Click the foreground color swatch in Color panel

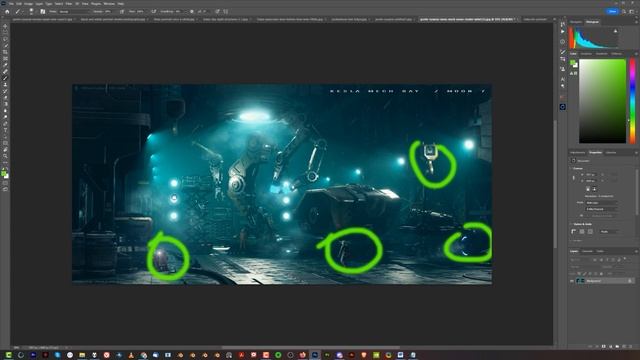[x=573, y=62]
